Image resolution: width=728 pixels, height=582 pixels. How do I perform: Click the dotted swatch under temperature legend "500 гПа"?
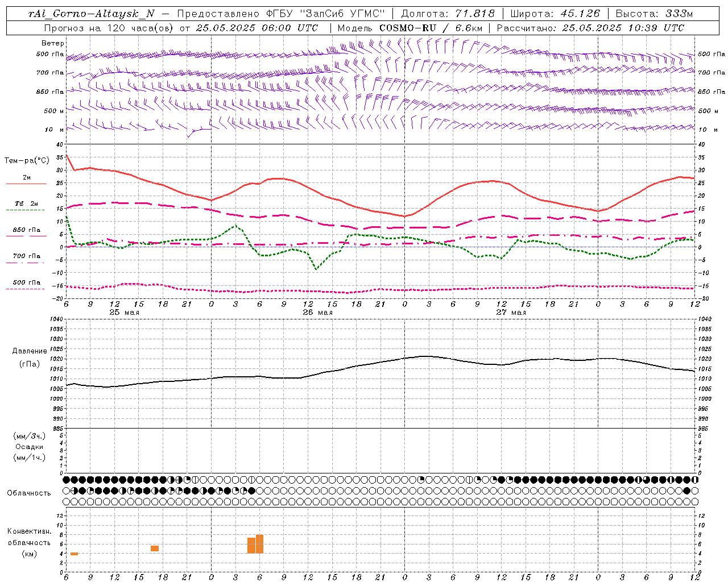[26, 289]
